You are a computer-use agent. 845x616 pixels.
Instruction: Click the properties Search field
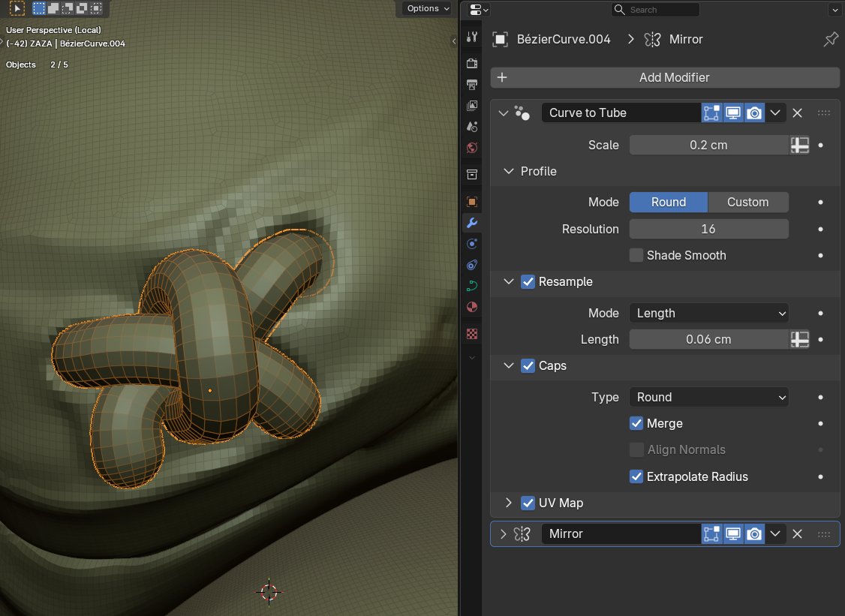pos(655,10)
